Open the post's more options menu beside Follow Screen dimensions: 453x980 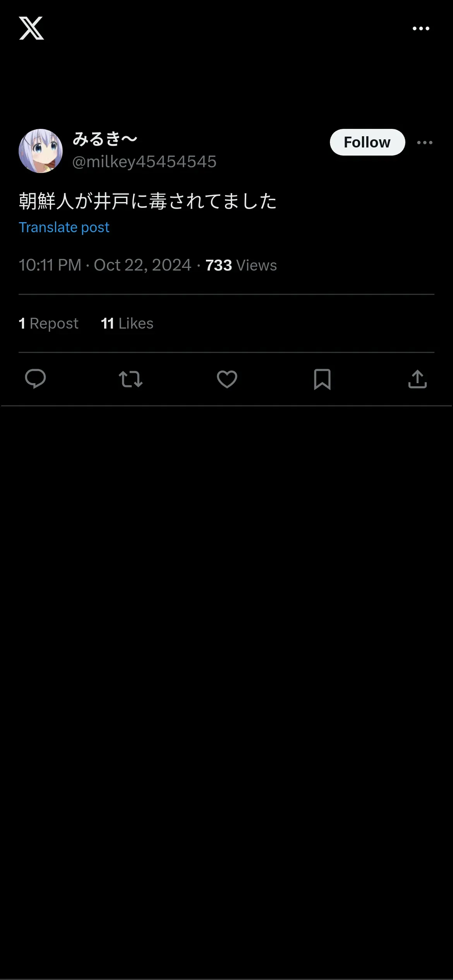point(425,143)
